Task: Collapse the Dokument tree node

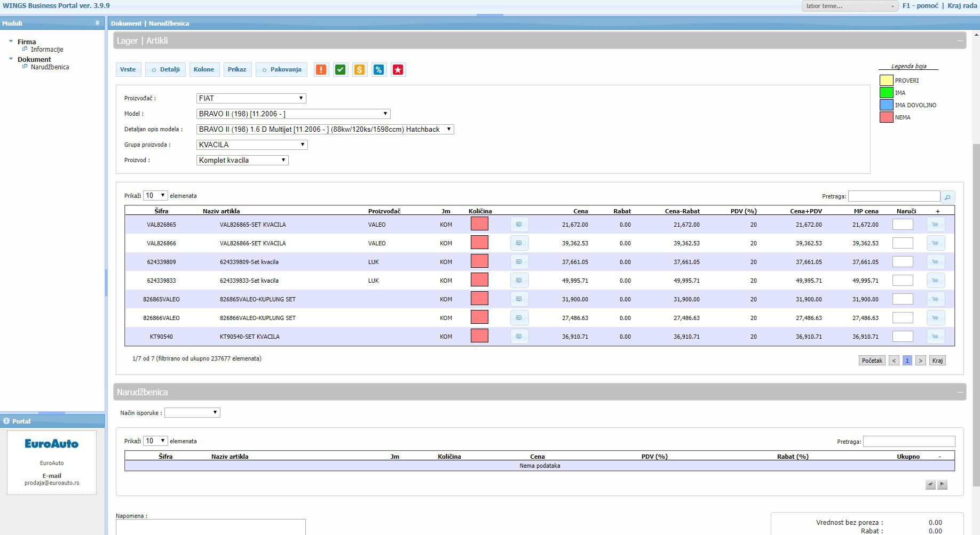Action: pos(11,59)
